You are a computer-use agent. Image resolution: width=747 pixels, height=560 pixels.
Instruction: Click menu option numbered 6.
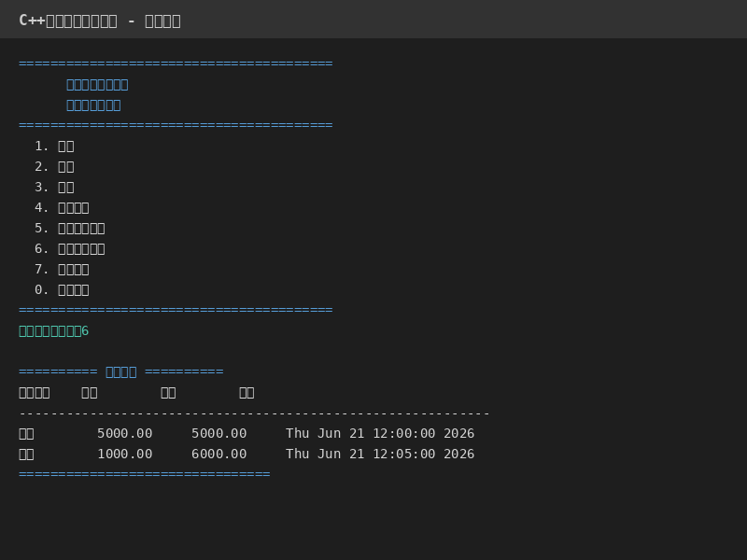(69, 248)
